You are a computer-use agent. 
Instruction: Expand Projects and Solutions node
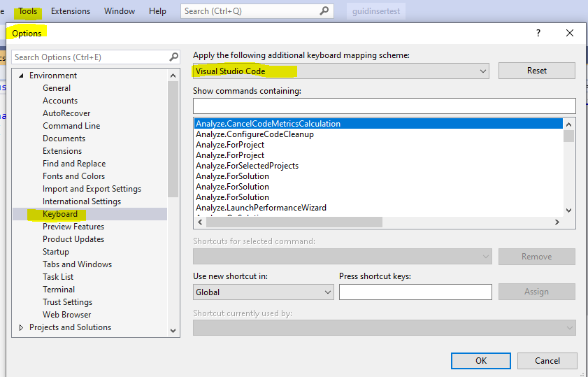coord(22,327)
